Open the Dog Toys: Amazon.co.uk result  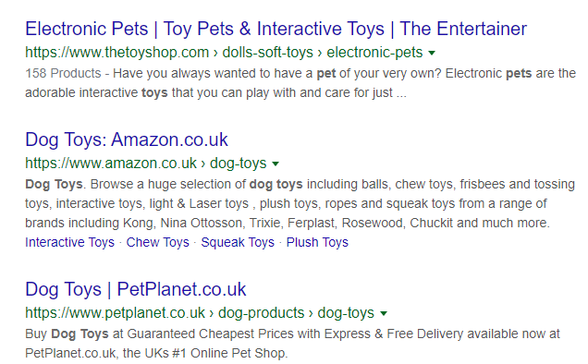point(127,140)
